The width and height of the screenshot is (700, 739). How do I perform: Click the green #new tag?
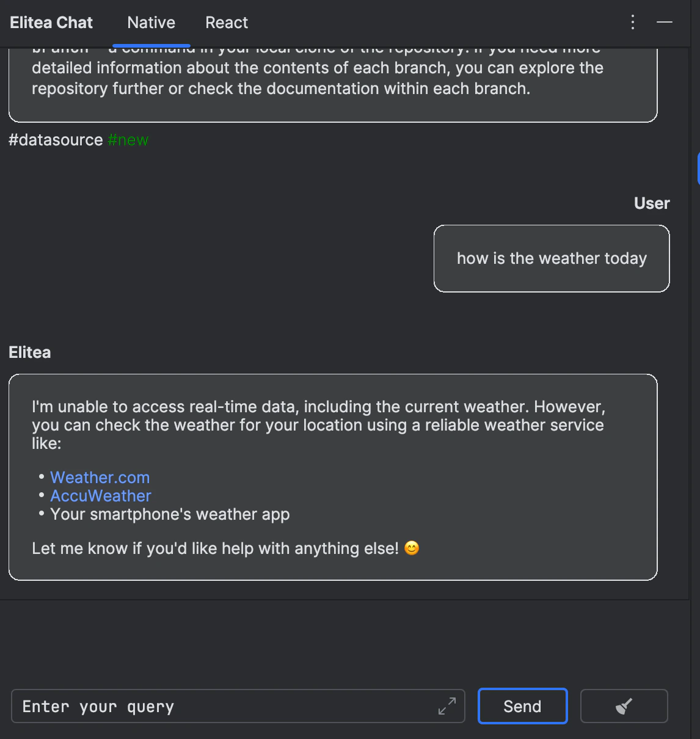click(128, 140)
